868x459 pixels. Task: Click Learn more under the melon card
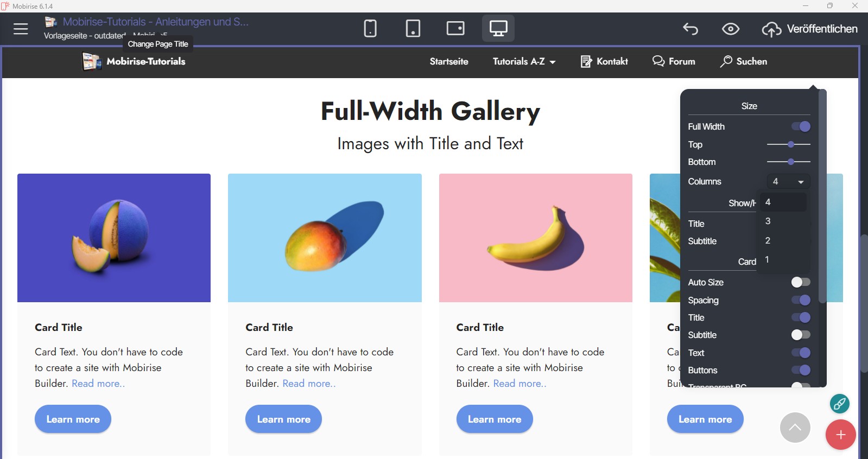coord(73,419)
